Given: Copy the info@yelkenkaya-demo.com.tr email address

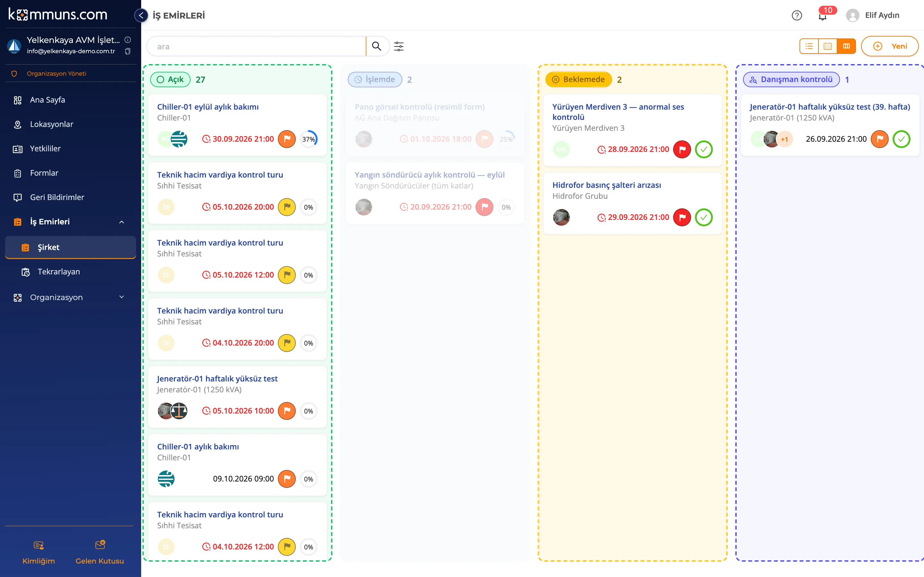Looking at the screenshot, I should point(127,51).
